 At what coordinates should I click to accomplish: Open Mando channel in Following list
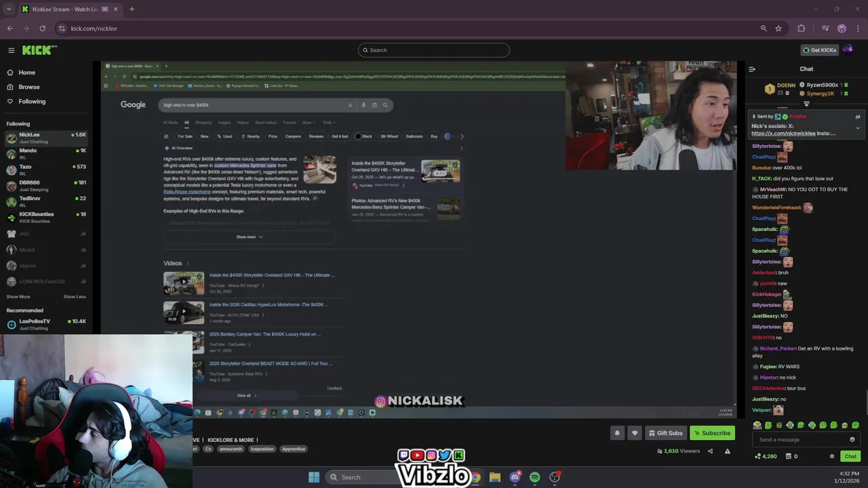[x=46, y=153]
